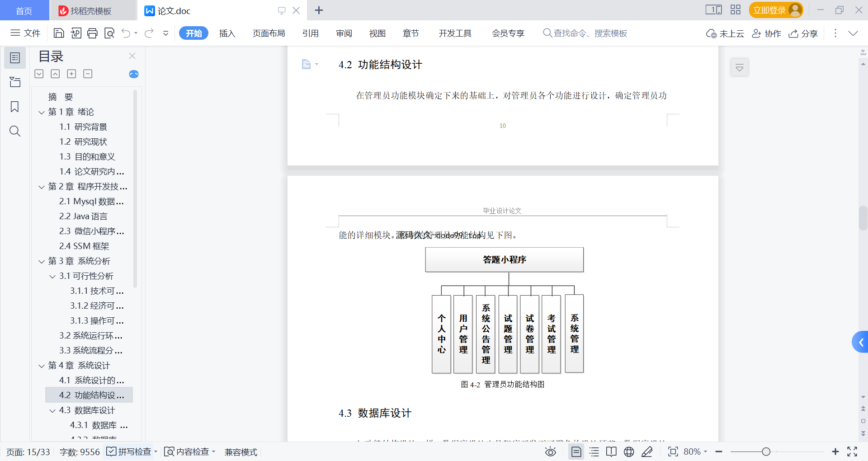The width and height of the screenshot is (868, 461).
Task: Click the search commands field
Action: [x=585, y=33]
